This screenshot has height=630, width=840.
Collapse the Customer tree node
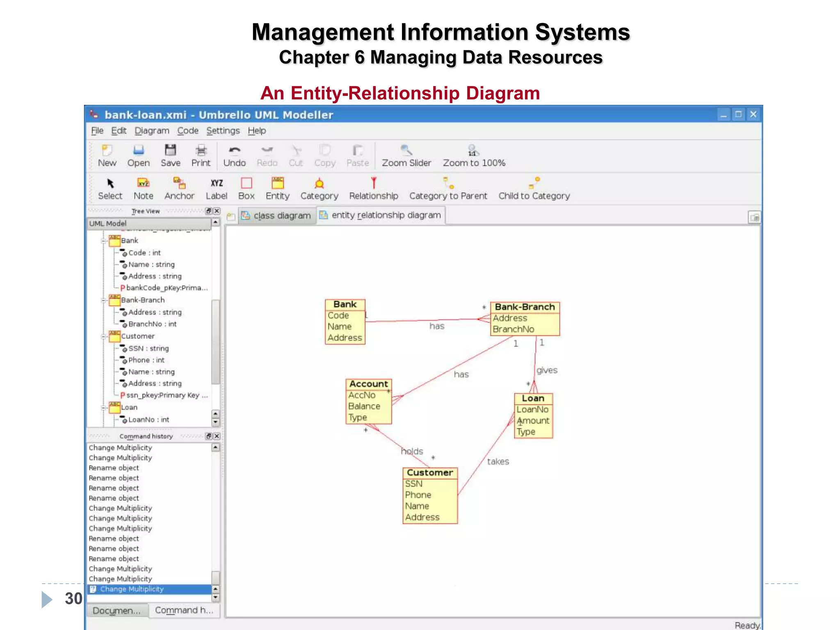104,336
